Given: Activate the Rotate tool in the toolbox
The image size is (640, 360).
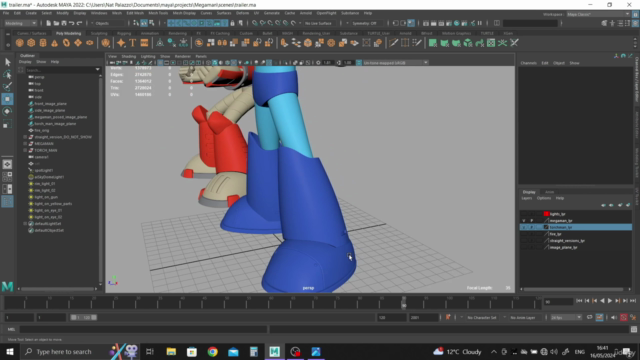Looking at the screenshot, I should [7, 111].
